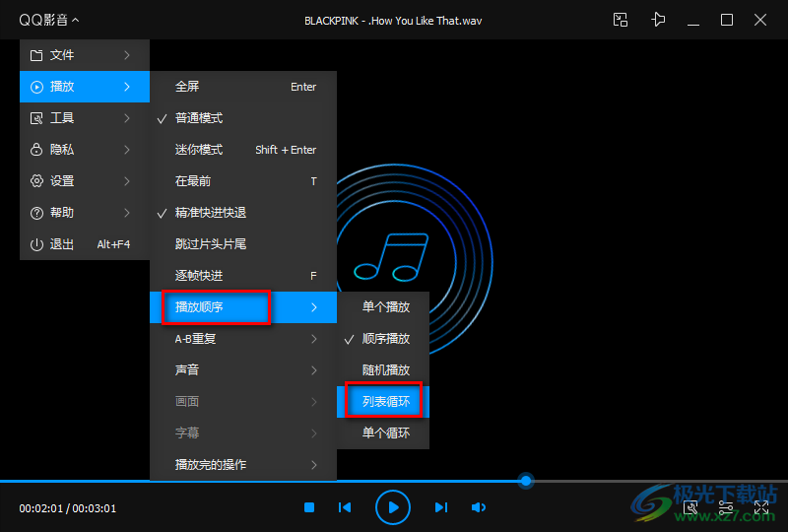Click the question-mark icon beside 帮助
Screen dimensions: 788x532
point(36,213)
